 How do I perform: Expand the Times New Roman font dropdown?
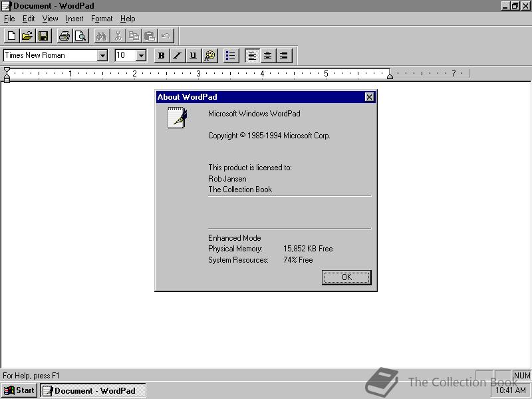102,55
